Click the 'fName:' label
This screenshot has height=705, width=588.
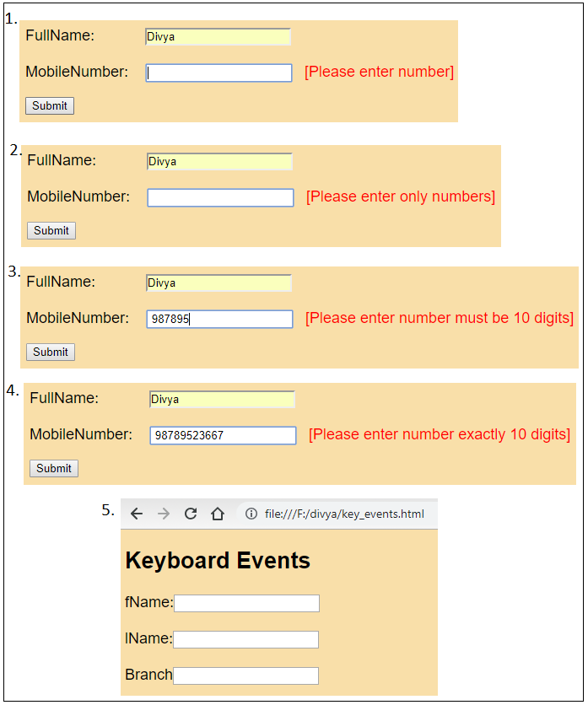[149, 602]
